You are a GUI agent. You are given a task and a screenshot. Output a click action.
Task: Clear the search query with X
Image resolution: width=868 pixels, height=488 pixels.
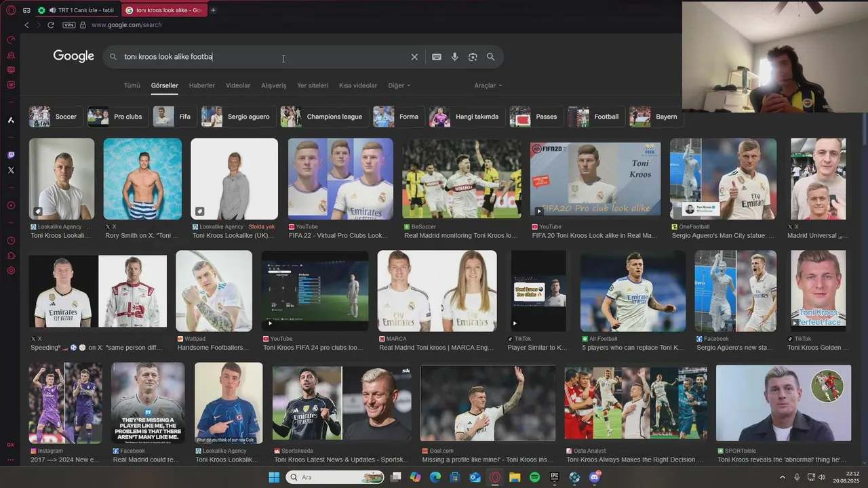(x=414, y=57)
